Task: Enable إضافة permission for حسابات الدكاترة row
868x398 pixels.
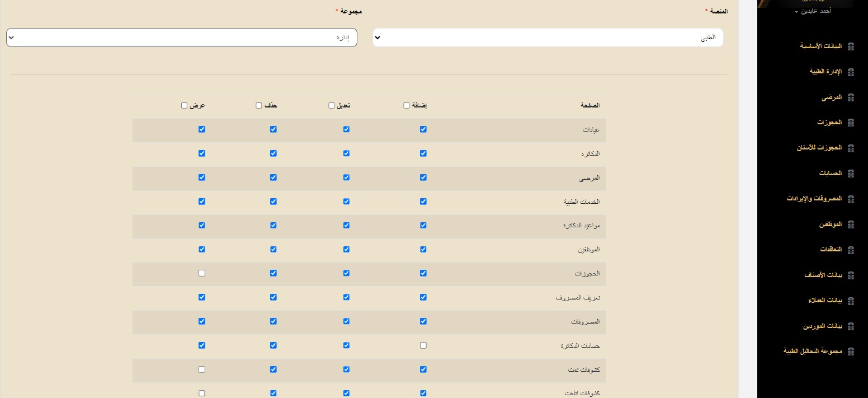Action: (x=423, y=345)
